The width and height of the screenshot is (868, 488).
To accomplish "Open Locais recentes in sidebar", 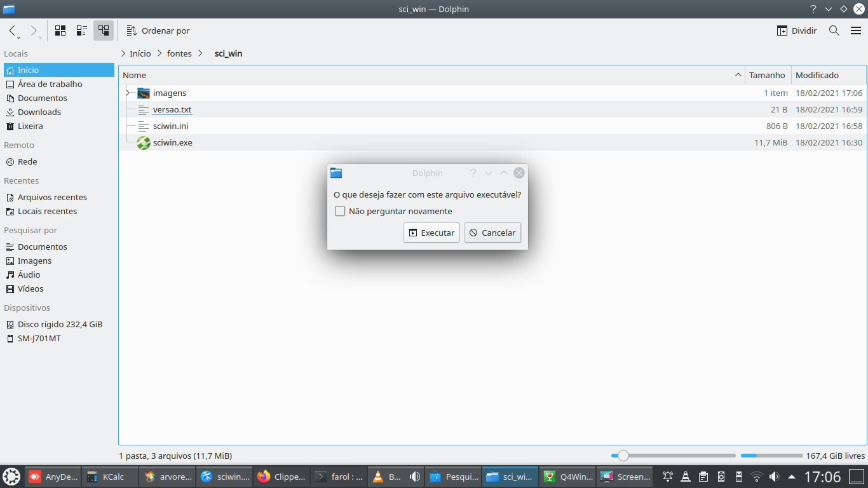I will tap(59, 211).
